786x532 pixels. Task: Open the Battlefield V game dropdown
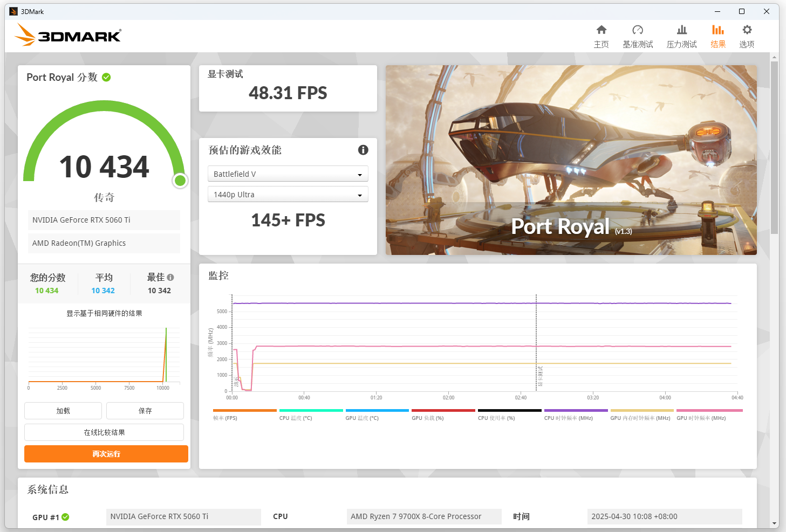pos(288,174)
